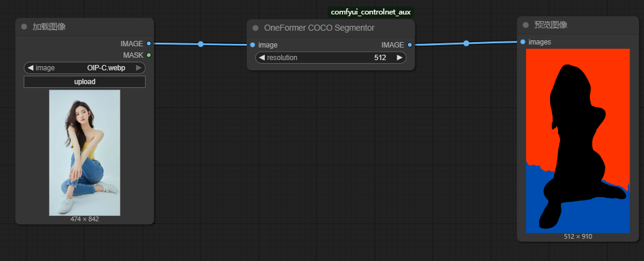Click the comfyui_controlnet_aux badge label
The image size is (644, 261).
pos(371,12)
